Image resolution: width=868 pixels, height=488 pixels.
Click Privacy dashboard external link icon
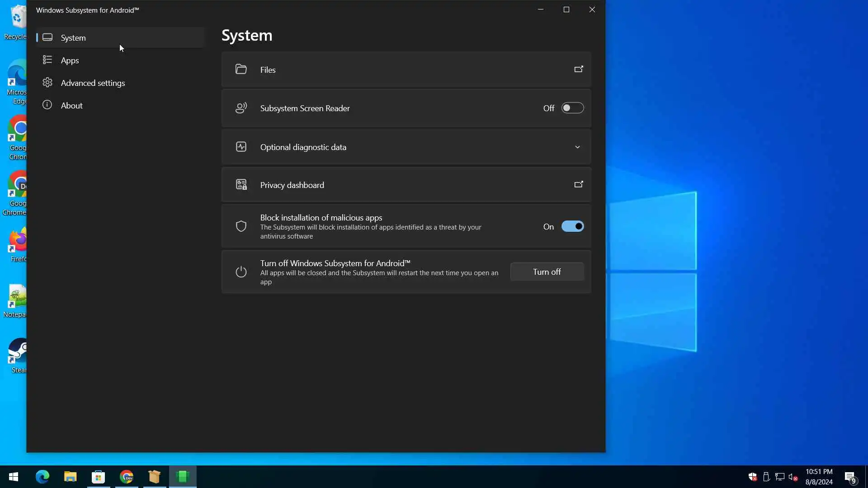pyautogui.click(x=578, y=185)
